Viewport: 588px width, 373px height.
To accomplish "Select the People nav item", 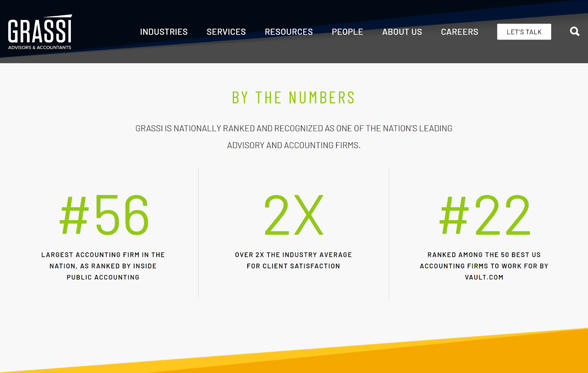I will (x=347, y=32).
